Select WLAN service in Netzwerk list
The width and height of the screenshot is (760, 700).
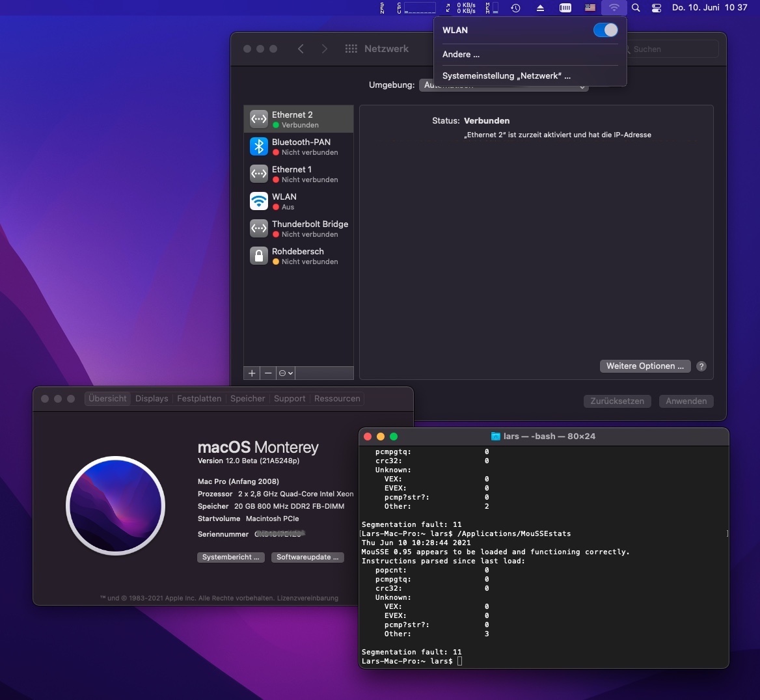[299, 201]
